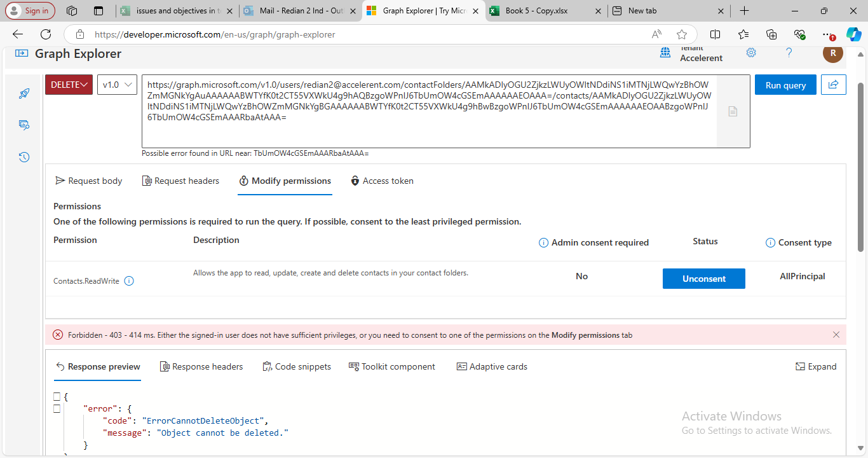This screenshot has width=868, height=458.
Task: Switch to issues and objectives tab
Action: coord(177,11)
